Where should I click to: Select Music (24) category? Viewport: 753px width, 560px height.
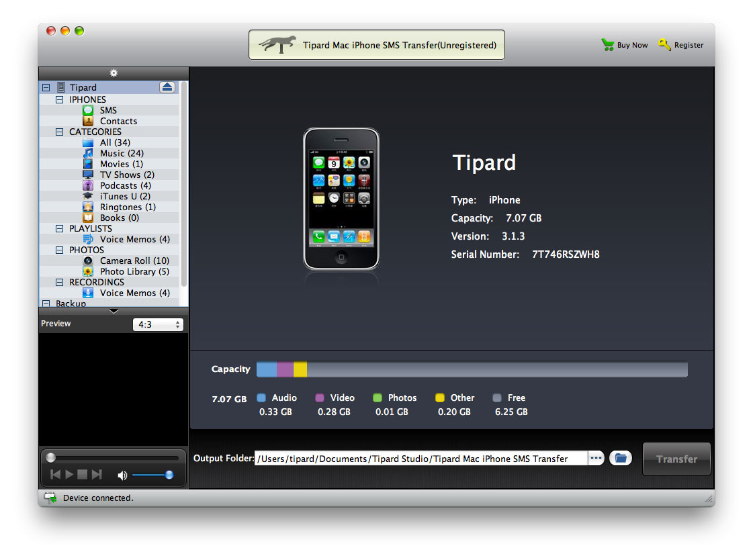point(109,153)
